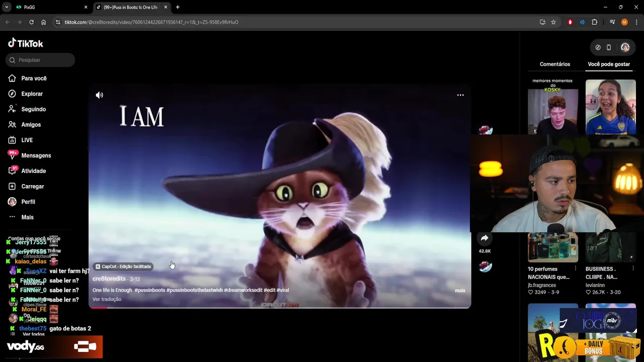Close the PixGG tab
Image resolution: width=644 pixels, height=362 pixels.
click(x=86, y=7)
